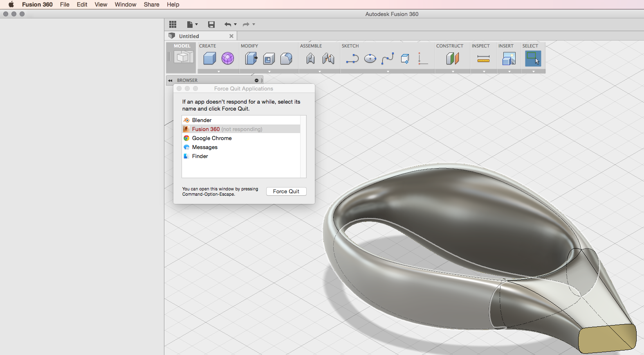Select the Shell modify tool

[269, 59]
